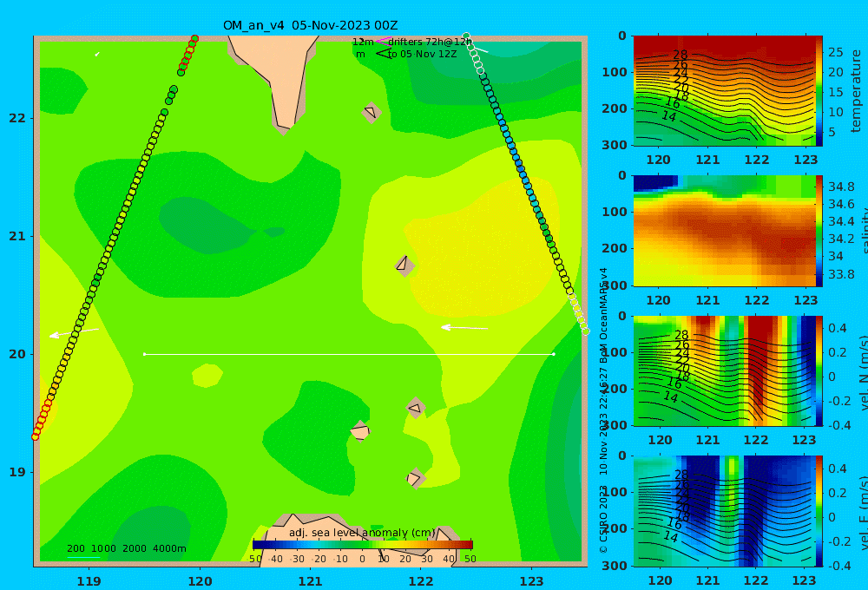Viewport: 868px width, 590px height.
Task: Click the white drifter circles at top of right track
Action: coord(474,54)
